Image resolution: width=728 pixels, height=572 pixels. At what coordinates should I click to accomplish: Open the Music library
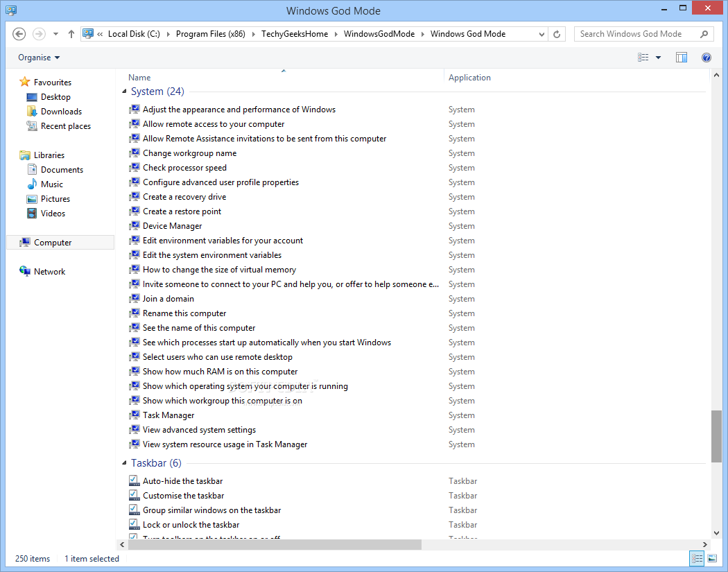click(x=51, y=184)
